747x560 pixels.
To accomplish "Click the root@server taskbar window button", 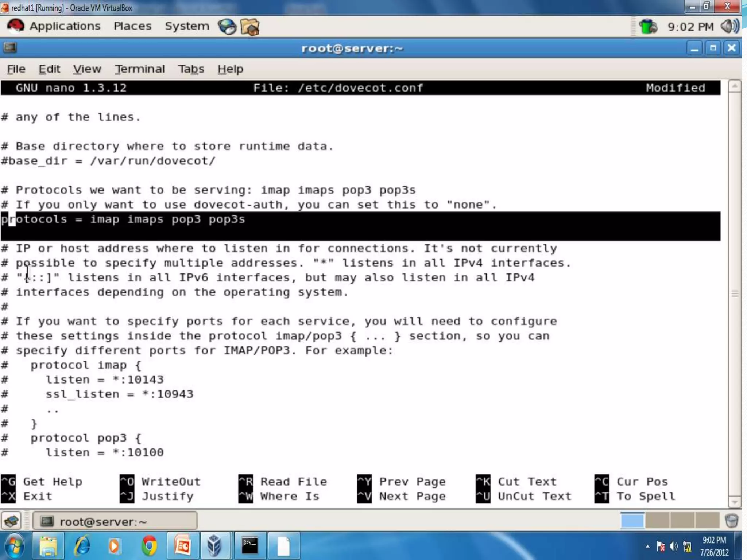I will (x=115, y=521).
